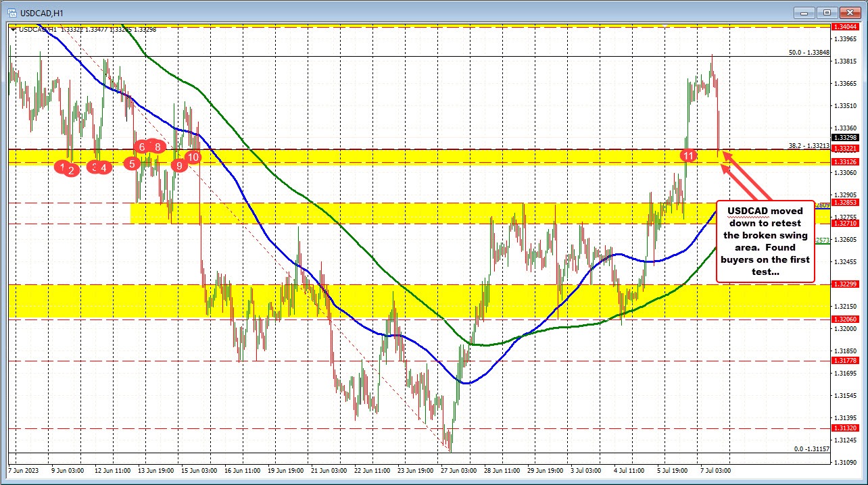The width and height of the screenshot is (868, 485).
Task: Click the "7 Jun 2023" date axis label
Action: pyautogui.click(x=23, y=469)
